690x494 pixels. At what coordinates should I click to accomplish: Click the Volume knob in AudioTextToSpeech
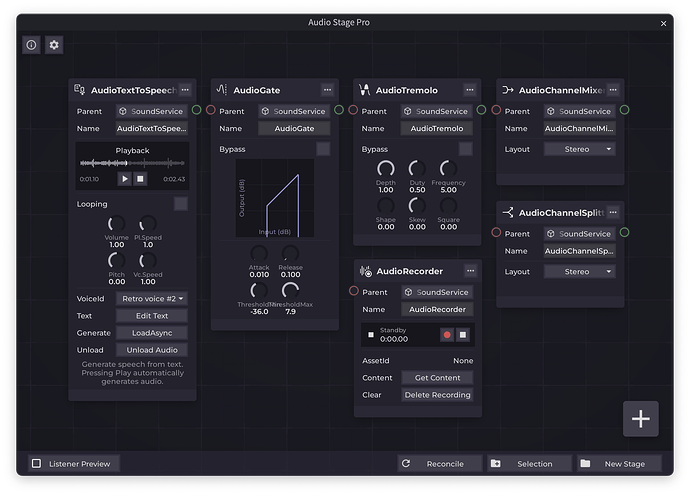click(117, 225)
